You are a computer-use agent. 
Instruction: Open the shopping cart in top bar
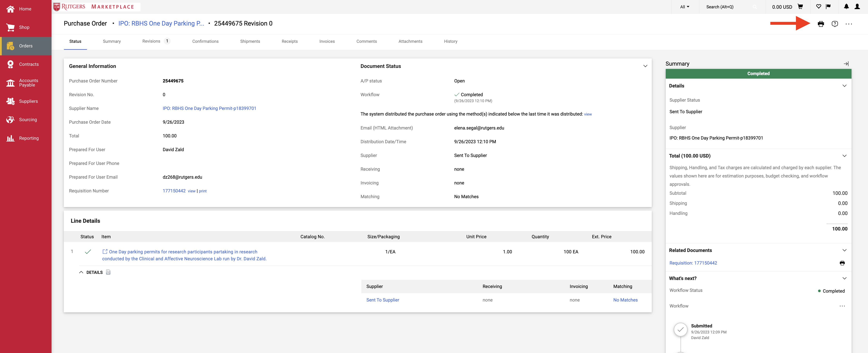(801, 6)
